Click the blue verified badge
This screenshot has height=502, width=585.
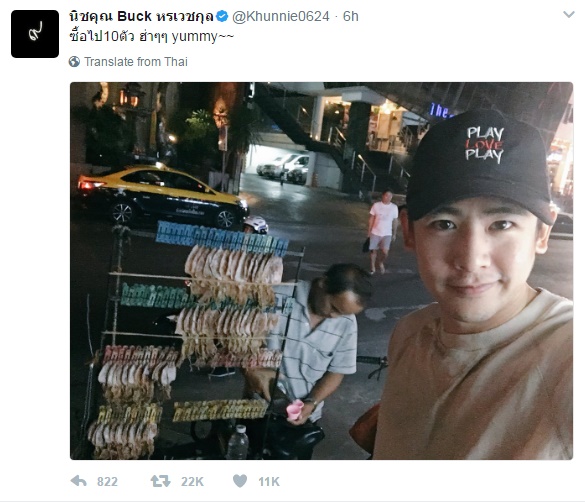pyautogui.click(x=222, y=16)
